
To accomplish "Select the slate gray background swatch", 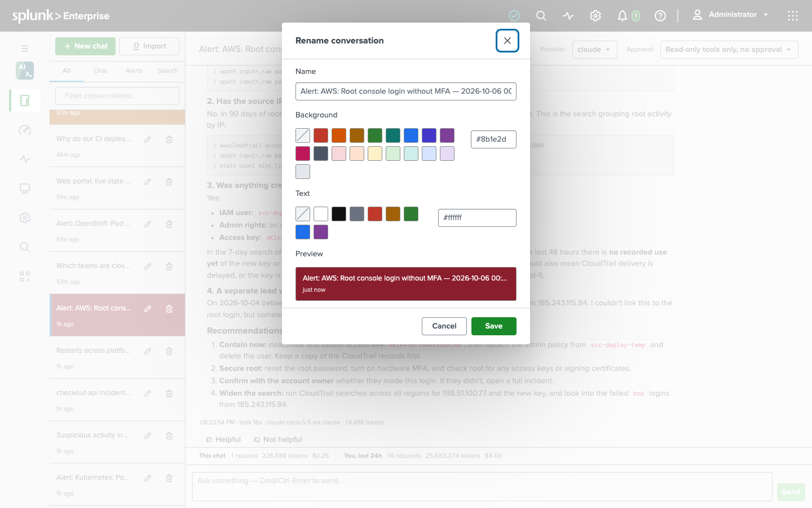I will pos(321,154).
